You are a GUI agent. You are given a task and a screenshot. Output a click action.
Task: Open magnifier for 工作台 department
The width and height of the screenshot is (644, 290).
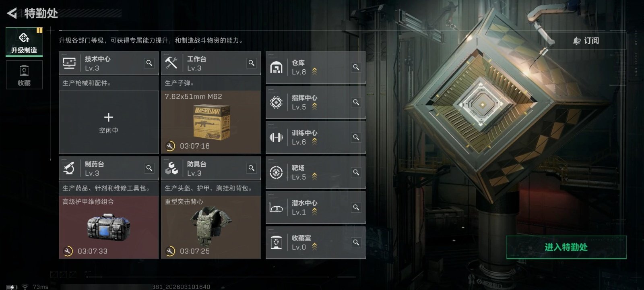pyautogui.click(x=252, y=63)
